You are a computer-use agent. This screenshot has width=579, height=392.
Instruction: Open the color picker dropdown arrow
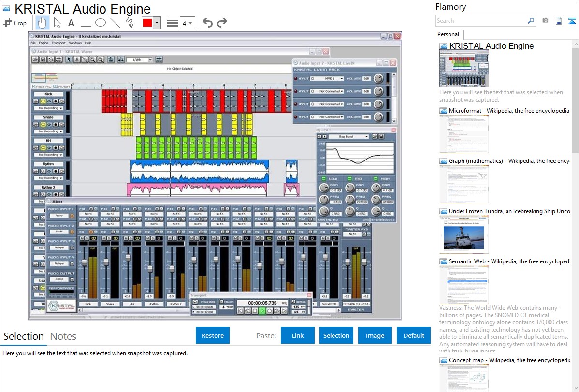[157, 23]
